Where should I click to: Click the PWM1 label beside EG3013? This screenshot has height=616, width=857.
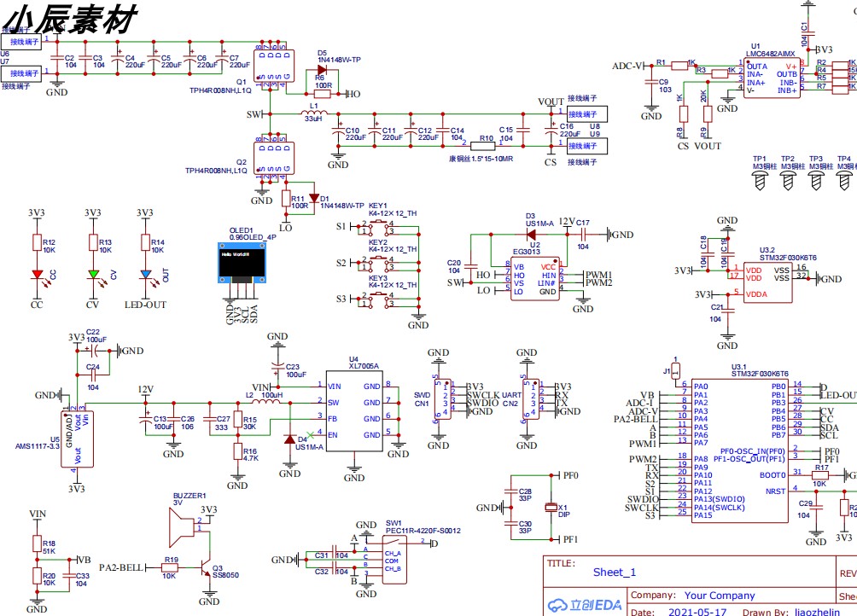(599, 275)
